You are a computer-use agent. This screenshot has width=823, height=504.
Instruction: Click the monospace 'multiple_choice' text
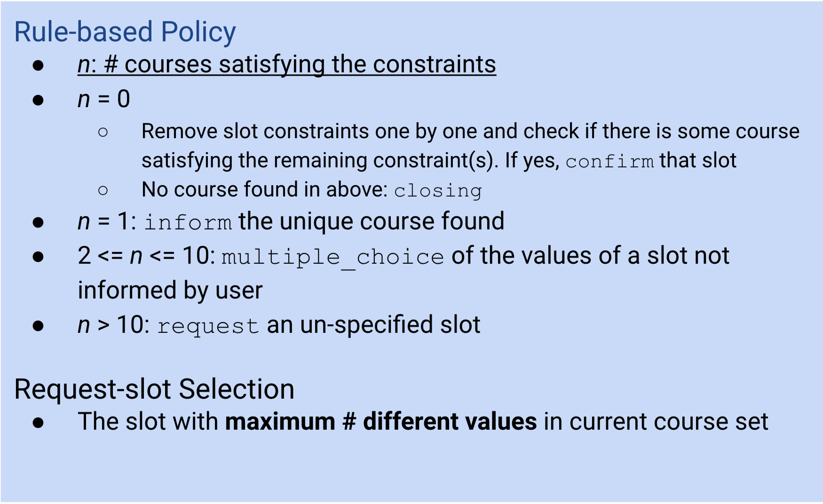coord(332,257)
